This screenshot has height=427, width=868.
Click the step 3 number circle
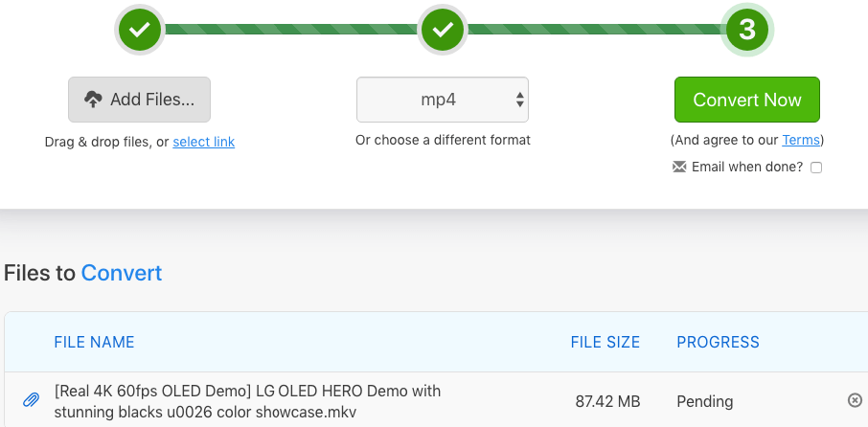747,30
